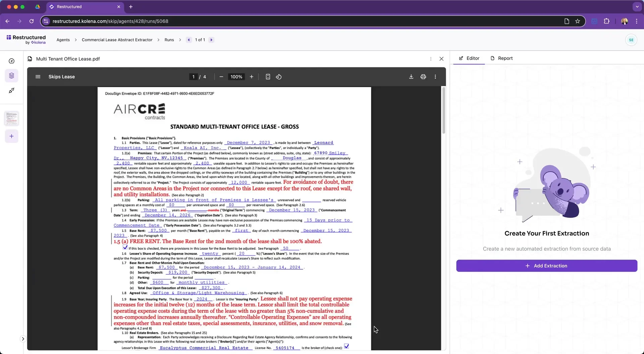Open the PDF viewer more options menu
The width and height of the screenshot is (644, 354).
pos(435,77)
